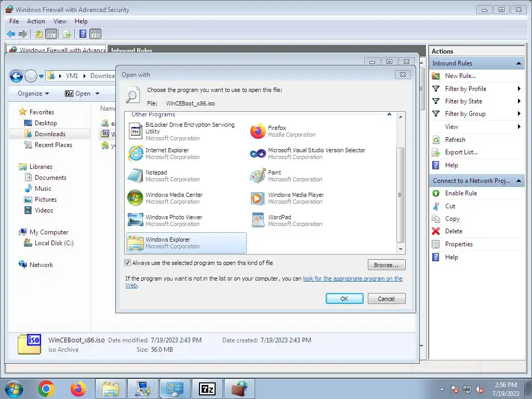Close the Open with dialog

[403, 74]
